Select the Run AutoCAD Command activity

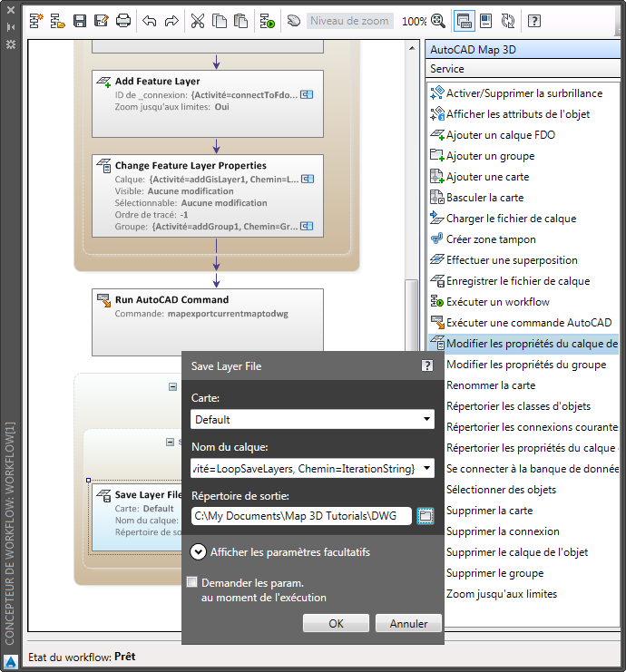[208, 322]
